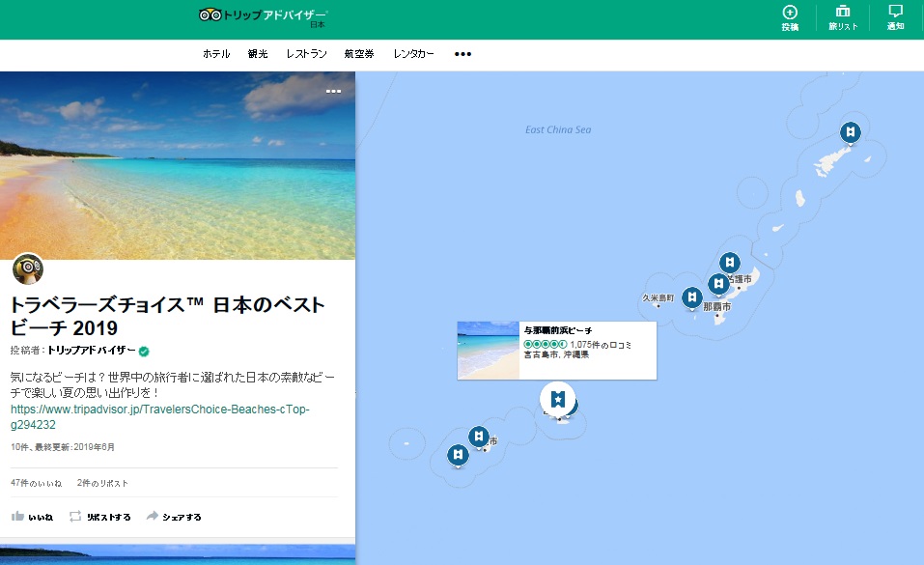Click the northernmost map pin marker
924x565 pixels.
pyautogui.click(x=850, y=132)
